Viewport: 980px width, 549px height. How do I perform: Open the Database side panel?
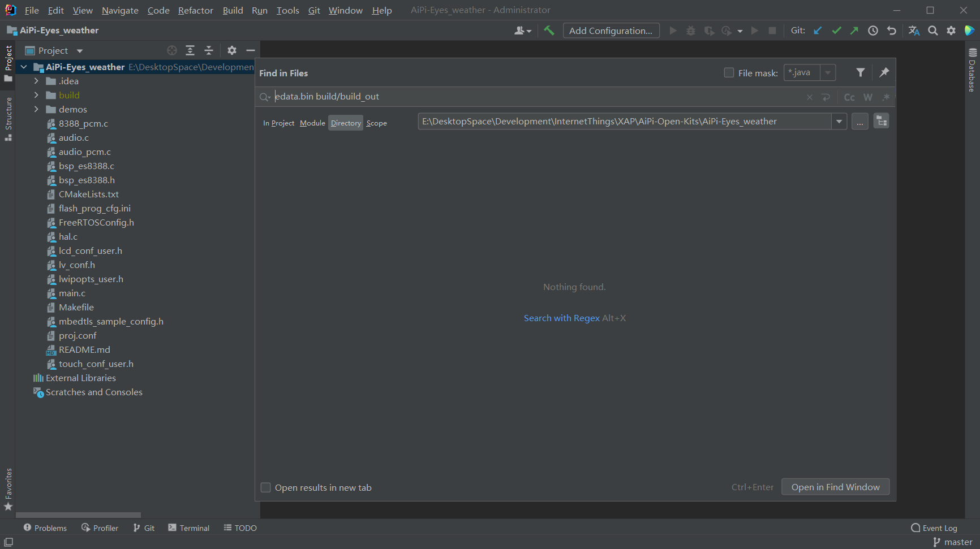click(972, 70)
